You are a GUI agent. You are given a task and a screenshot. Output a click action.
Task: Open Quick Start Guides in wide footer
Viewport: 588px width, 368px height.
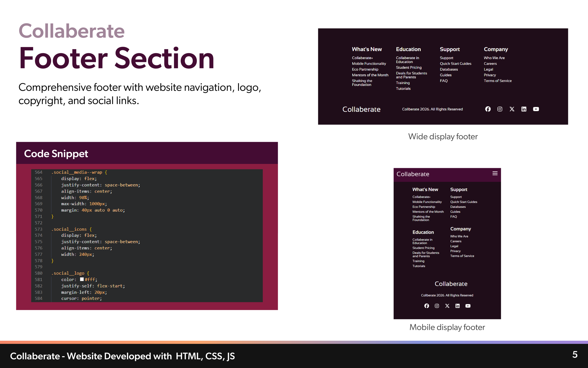point(455,64)
